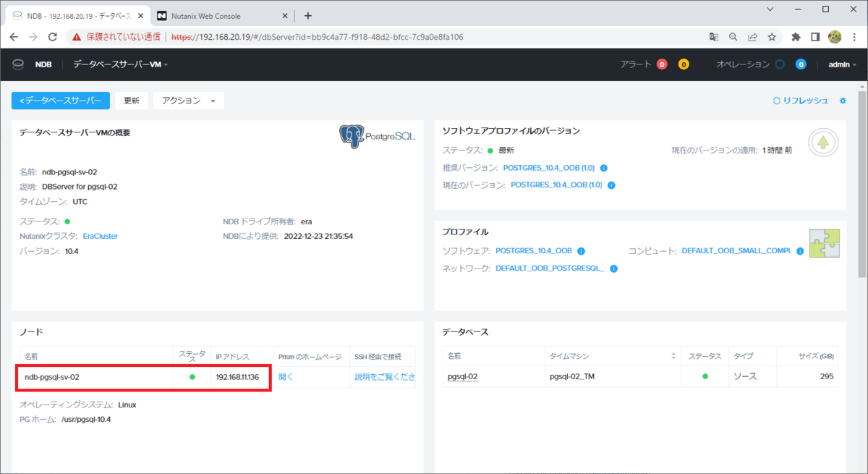Click info icon next to software profile
The height and width of the screenshot is (474, 868).
(x=581, y=251)
